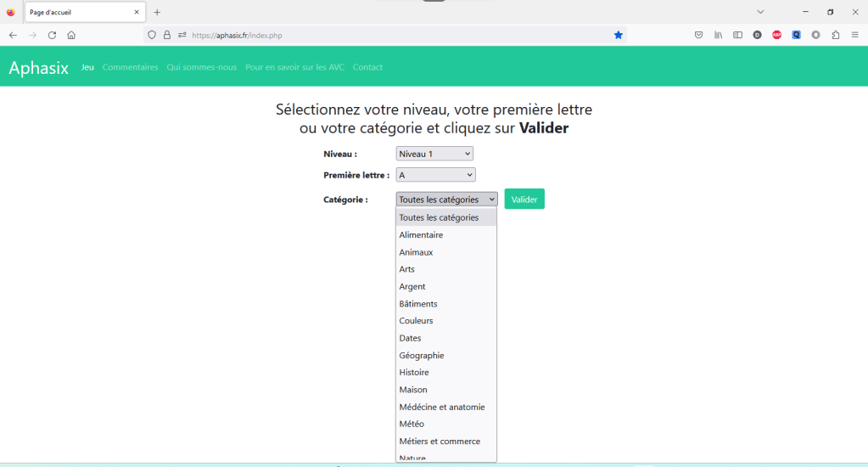Open the Firefox library icon
This screenshot has height=467, width=868.
(718, 35)
